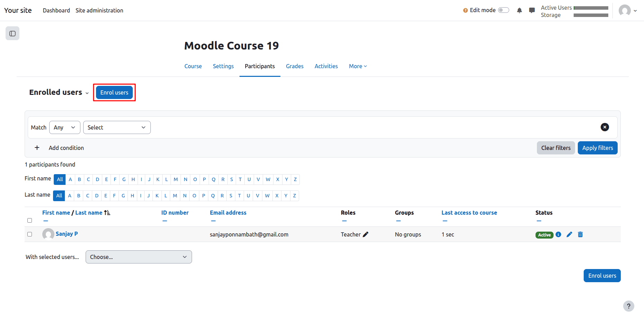Click the bottom Enrol users button
This screenshot has width=644, height=322.
(602, 276)
